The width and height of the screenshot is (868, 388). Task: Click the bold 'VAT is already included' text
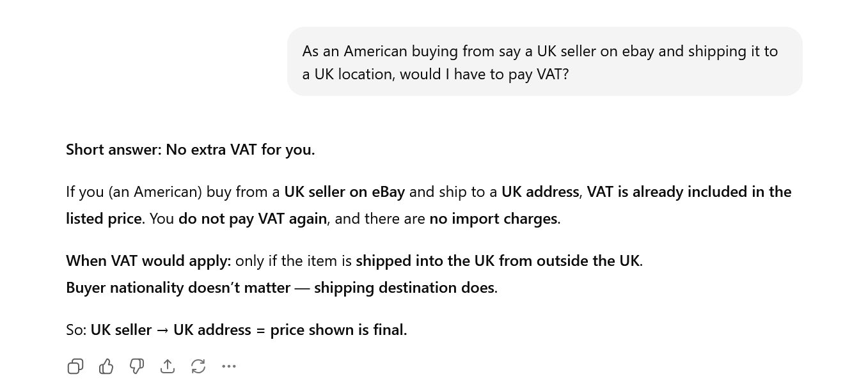(688, 192)
